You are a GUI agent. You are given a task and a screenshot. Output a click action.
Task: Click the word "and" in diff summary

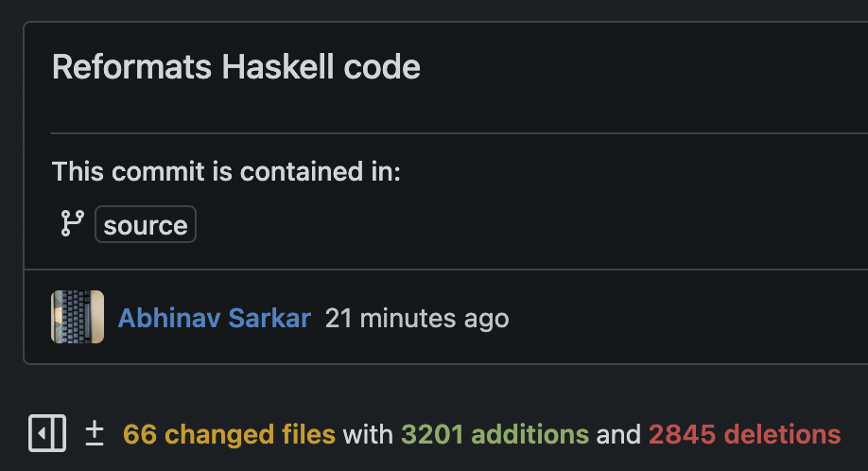(618, 435)
